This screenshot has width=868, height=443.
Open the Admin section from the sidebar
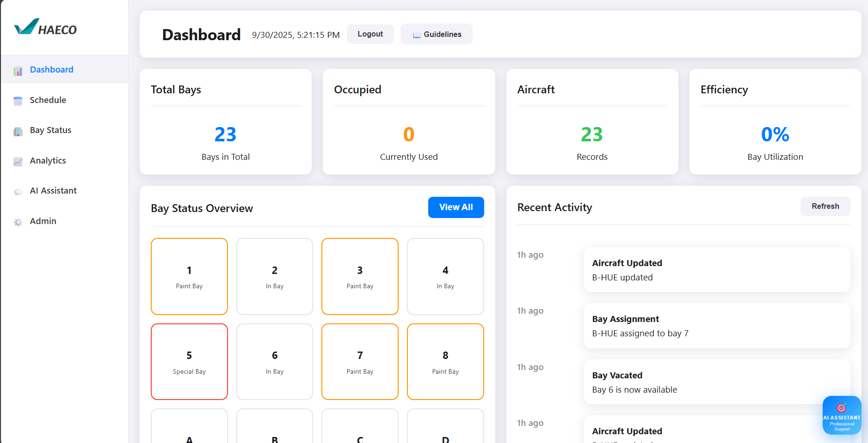(43, 221)
